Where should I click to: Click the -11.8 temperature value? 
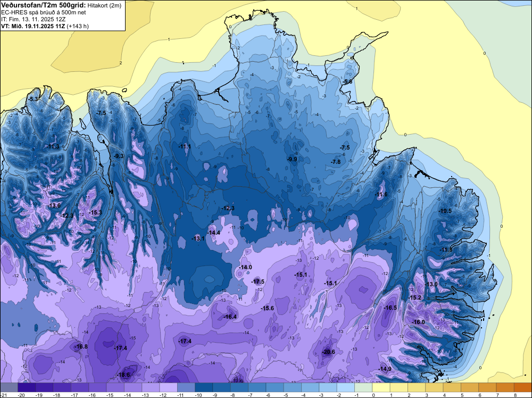pyautogui.click(x=446, y=250)
